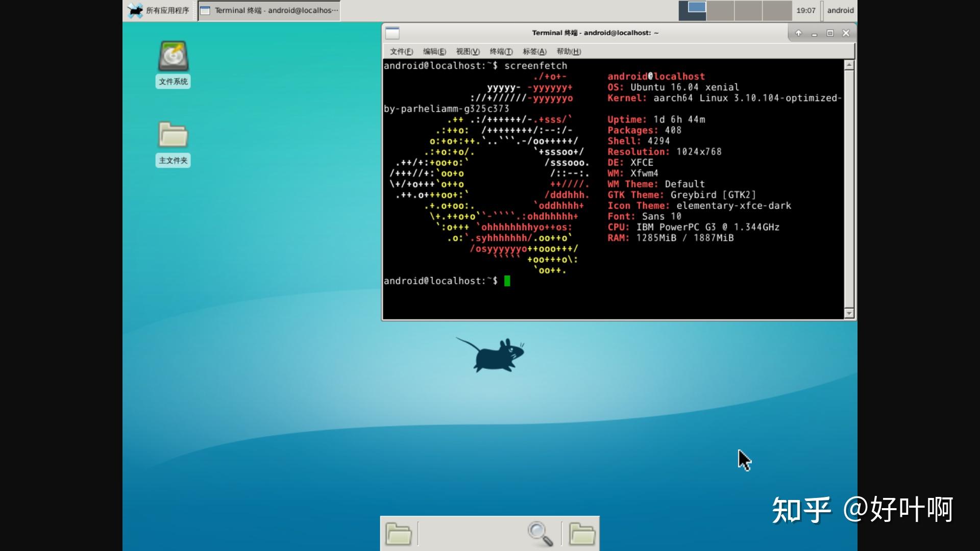The image size is (980, 551).
Task: Toggle window shade with the up-arrow titlebar button
Action: tap(798, 33)
